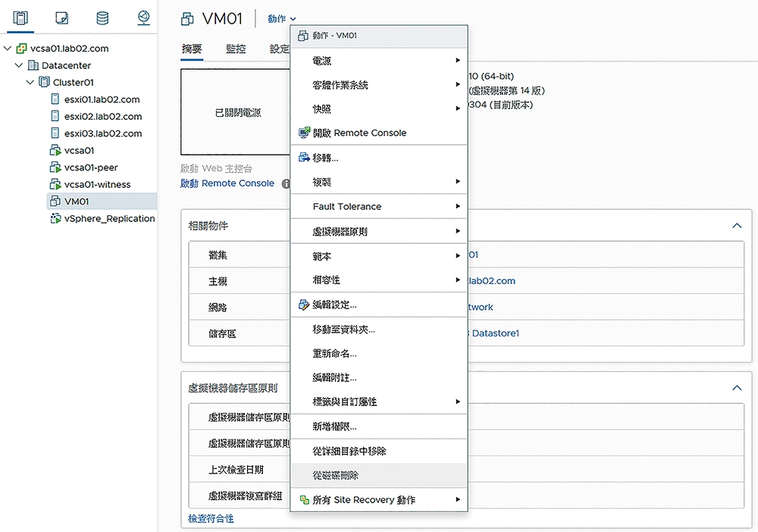
Task: Collapse the vcsa01.lab02.com tree node
Action: click(8, 49)
